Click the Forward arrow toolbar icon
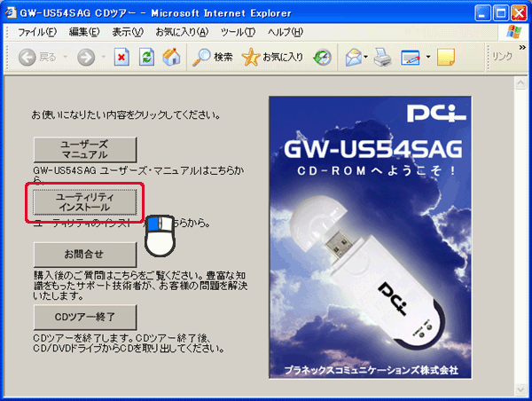The width and height of the screenshot is (532, 401). (86, 57)
